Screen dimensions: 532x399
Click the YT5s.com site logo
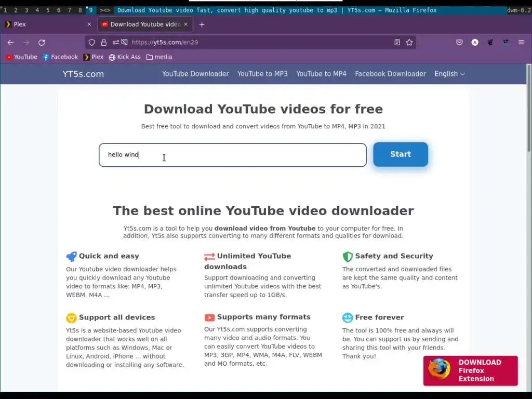83,74
